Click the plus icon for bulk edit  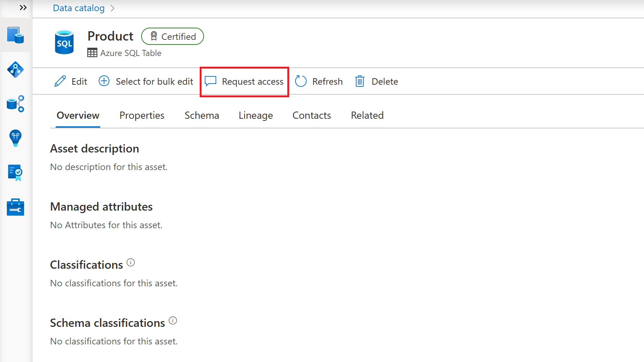104,81
